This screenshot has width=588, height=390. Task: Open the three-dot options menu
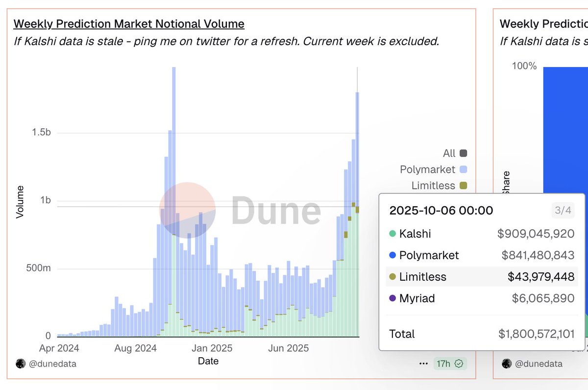coord(423,364)
